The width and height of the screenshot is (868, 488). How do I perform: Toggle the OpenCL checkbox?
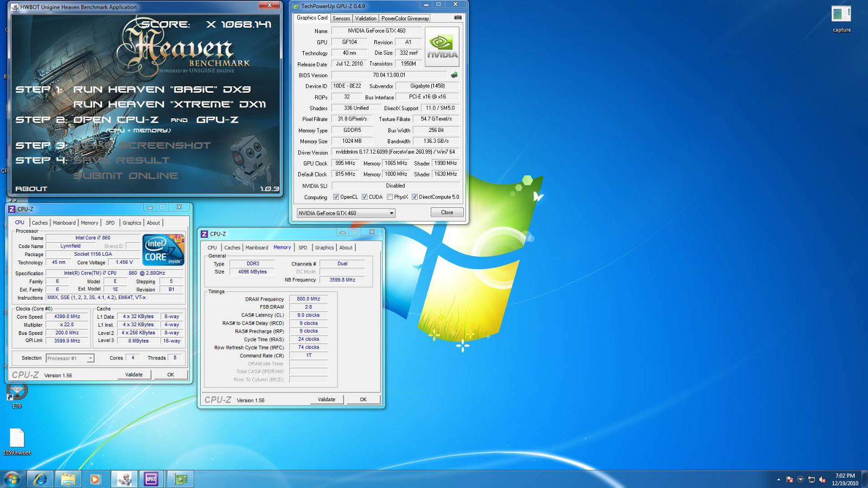coord(336,197)
